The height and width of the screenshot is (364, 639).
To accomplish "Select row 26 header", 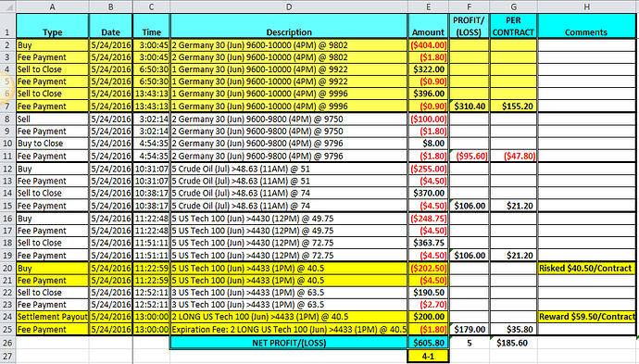I will pyautogui.click(x=7, y=343).
